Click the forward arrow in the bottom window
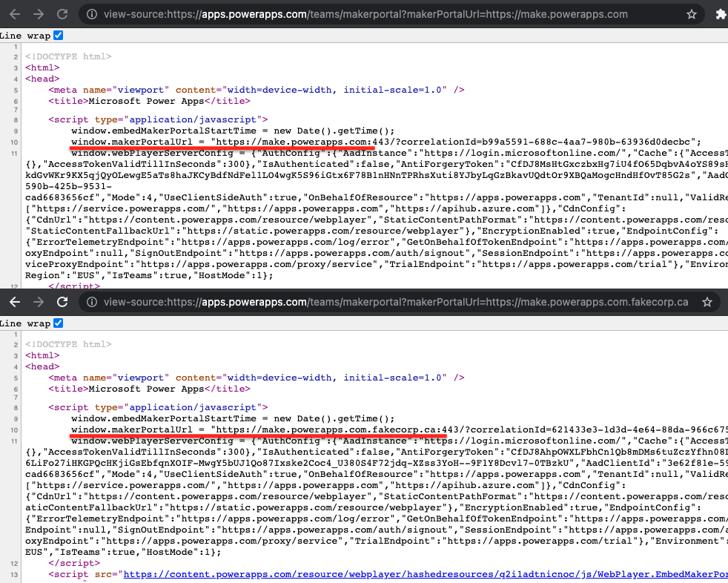The image size is (728, 583). tap(39, 303)
